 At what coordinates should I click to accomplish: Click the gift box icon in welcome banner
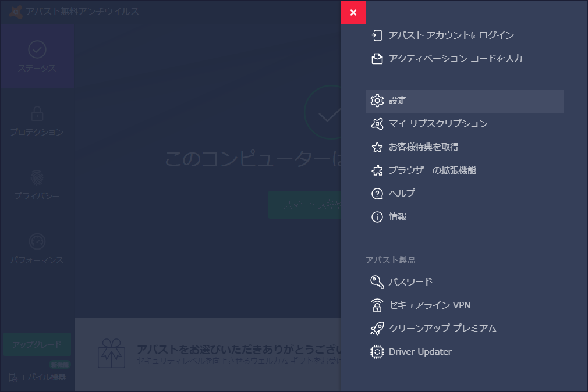111,354
